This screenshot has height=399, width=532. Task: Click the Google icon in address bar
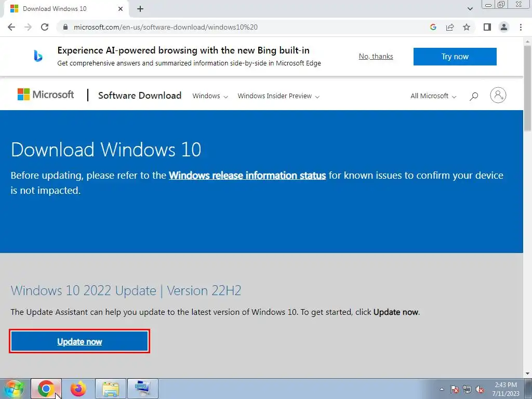coord(433,27)
